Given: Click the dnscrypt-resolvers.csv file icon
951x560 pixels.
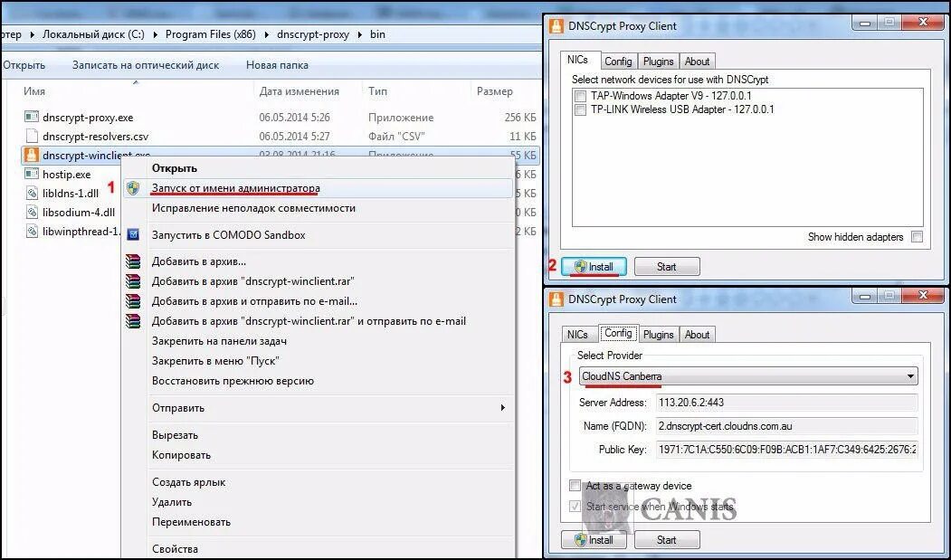Looking at the screenshot, I should click(32, 136).
